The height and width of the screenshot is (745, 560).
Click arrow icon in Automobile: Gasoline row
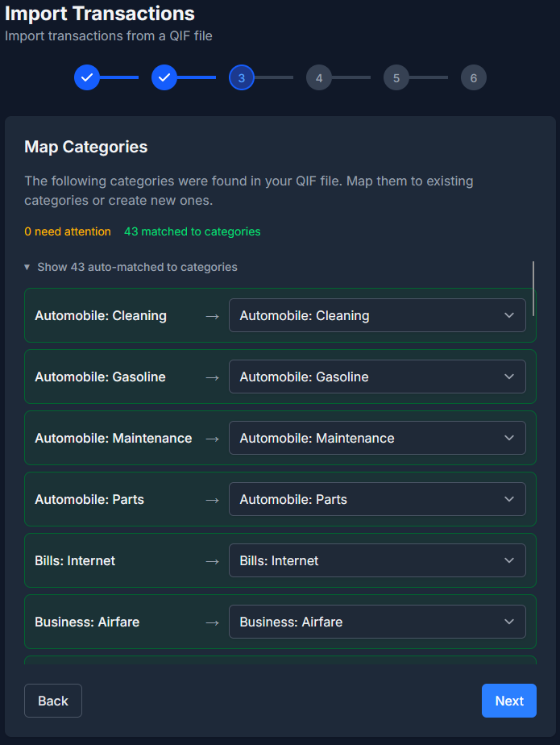[212, 377]
